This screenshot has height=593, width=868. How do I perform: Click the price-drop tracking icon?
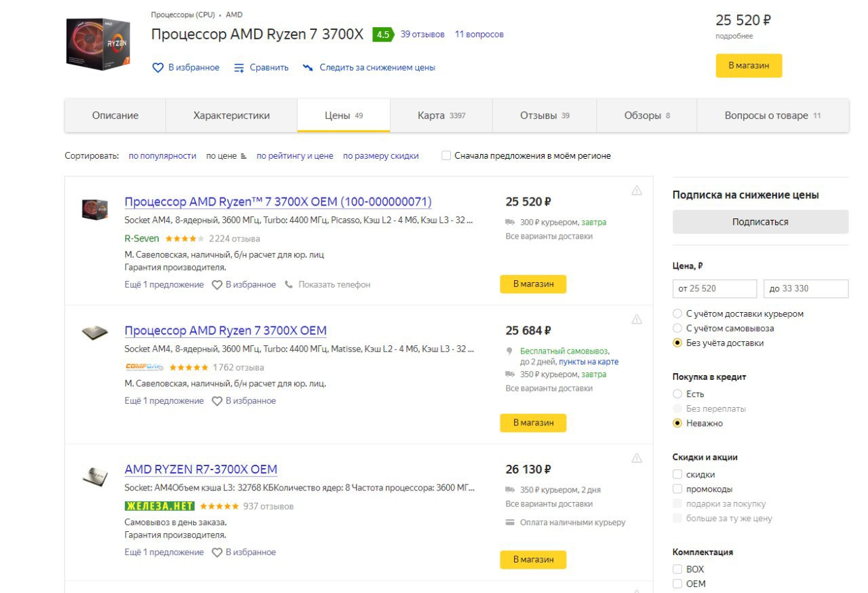pos(308,68)
